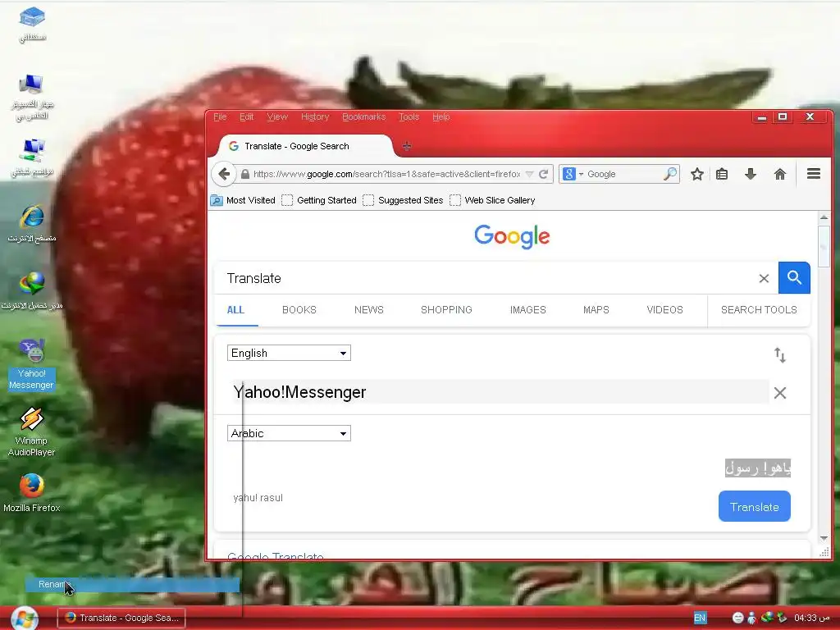
Task: Open the Internet Download Manager desktop icon
Action: [32, 291]
